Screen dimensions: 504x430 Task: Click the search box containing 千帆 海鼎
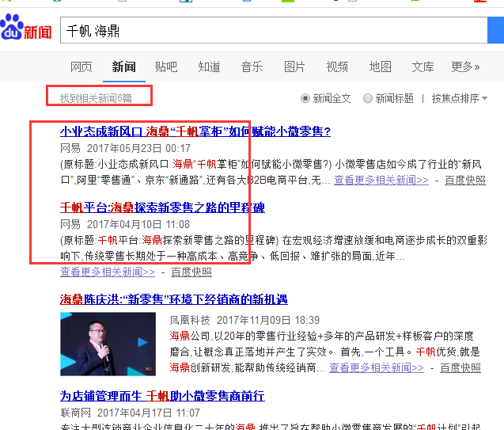pyautogui.click(x=274, y=30)
